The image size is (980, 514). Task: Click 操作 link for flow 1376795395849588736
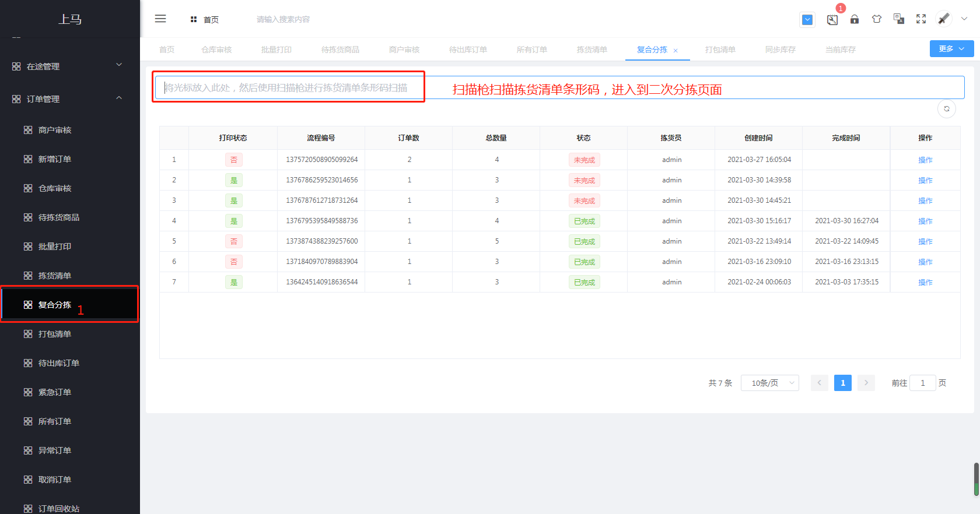coord(925,221)
